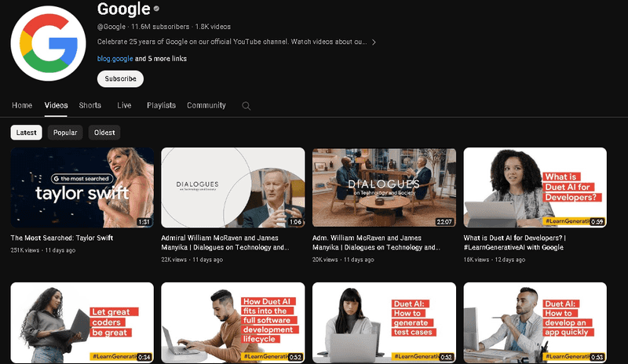Open 'How to generate test cases' thumbnail
This screenshot has height=364, width=628.
(x=384, y=322)
